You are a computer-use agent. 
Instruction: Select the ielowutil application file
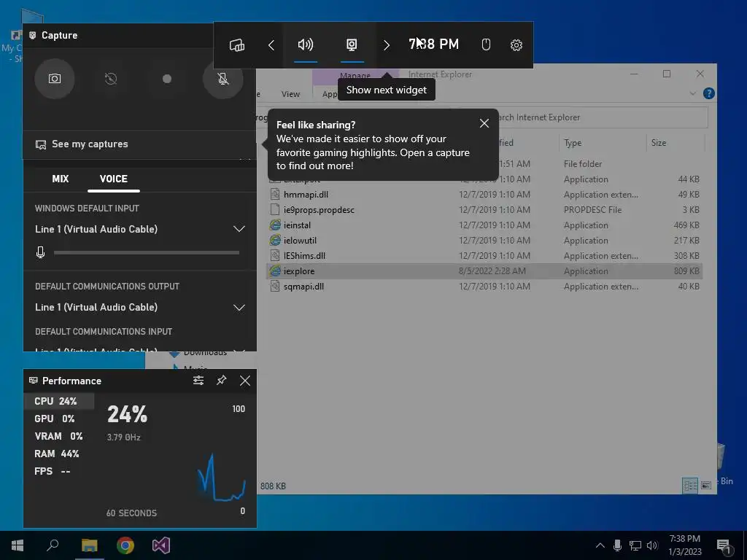click(x=484, y=240)
